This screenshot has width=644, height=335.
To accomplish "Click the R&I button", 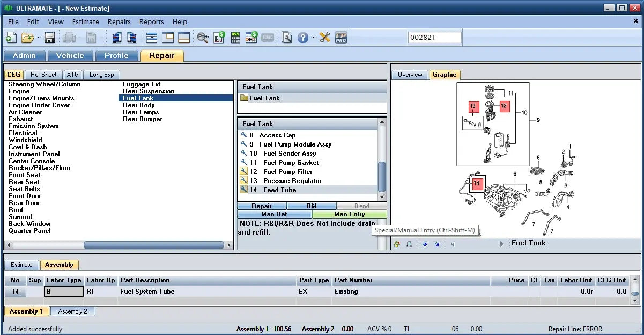I will click(x=312, y=206).
